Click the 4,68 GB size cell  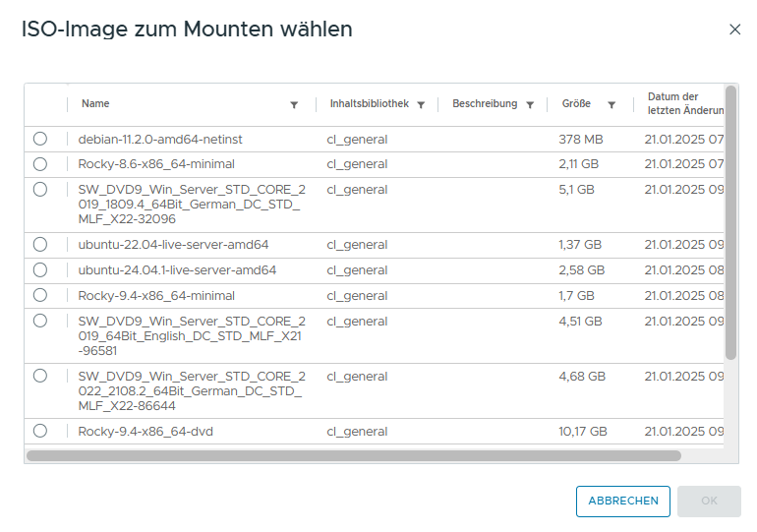click(582, 377)
